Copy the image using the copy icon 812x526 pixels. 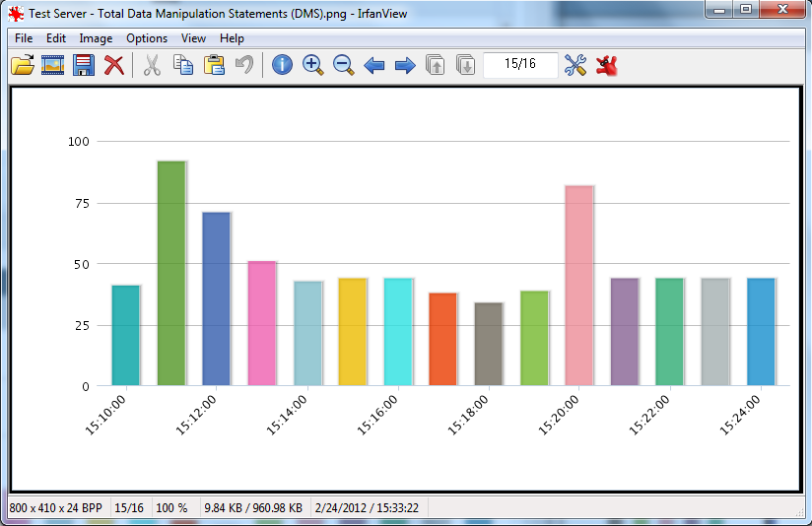[183, 65]
